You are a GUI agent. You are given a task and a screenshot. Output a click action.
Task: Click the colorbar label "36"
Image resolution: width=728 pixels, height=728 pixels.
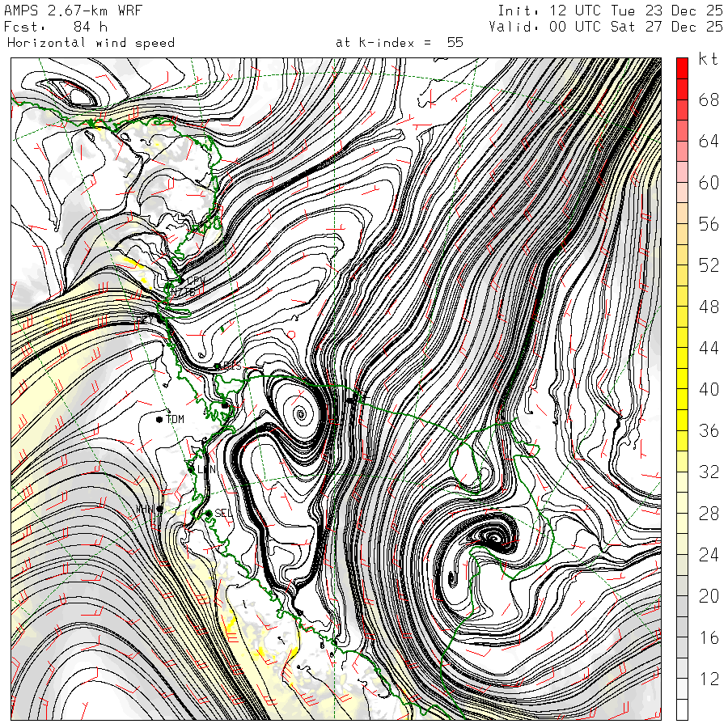pos(709,430)
